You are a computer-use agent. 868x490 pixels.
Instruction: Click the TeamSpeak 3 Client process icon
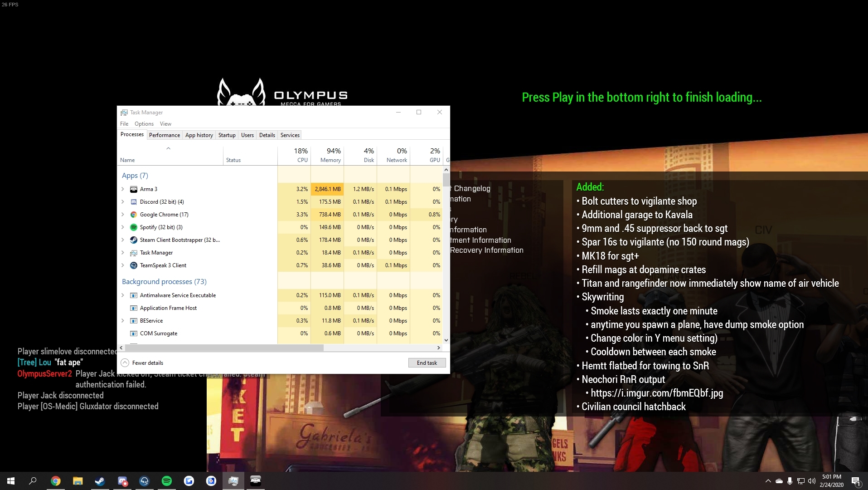134,265
